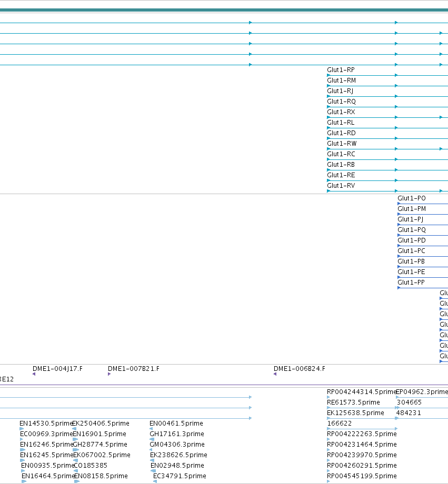The width and height of the screenshot is (448, 484).
Task: Click the thick teal gene span bar
Action: pos(224,10)
